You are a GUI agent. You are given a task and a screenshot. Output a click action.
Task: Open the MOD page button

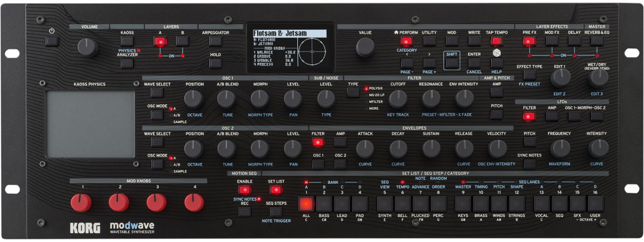[x=452, y=41]
